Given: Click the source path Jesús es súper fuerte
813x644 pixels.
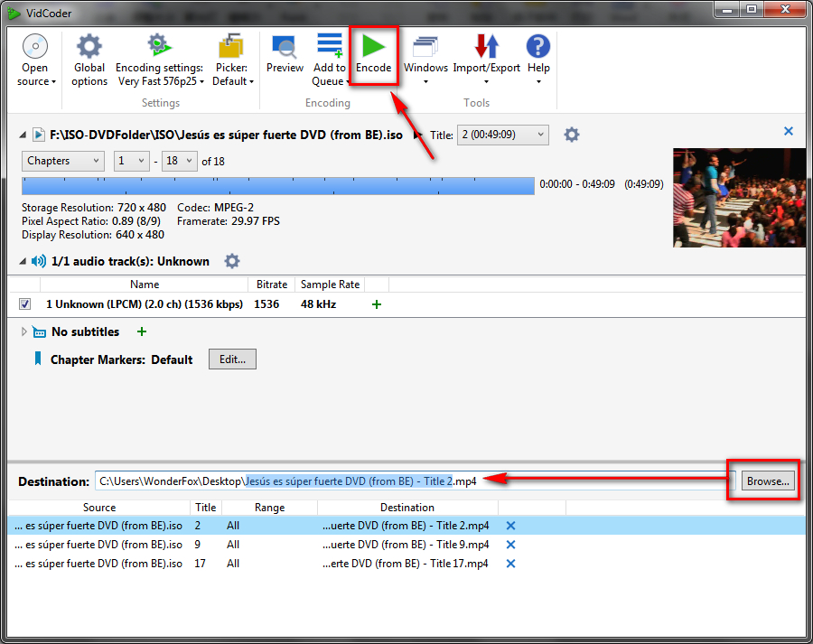Looking at the screenshot, I should [x=226, y=135].
